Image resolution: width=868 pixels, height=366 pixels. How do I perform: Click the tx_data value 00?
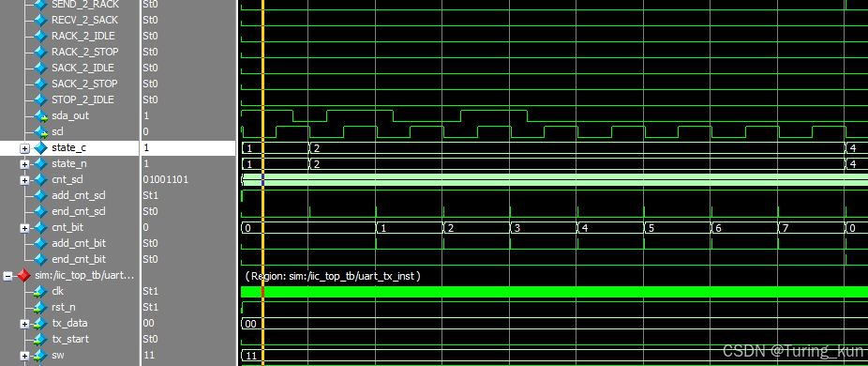[148, 323]
